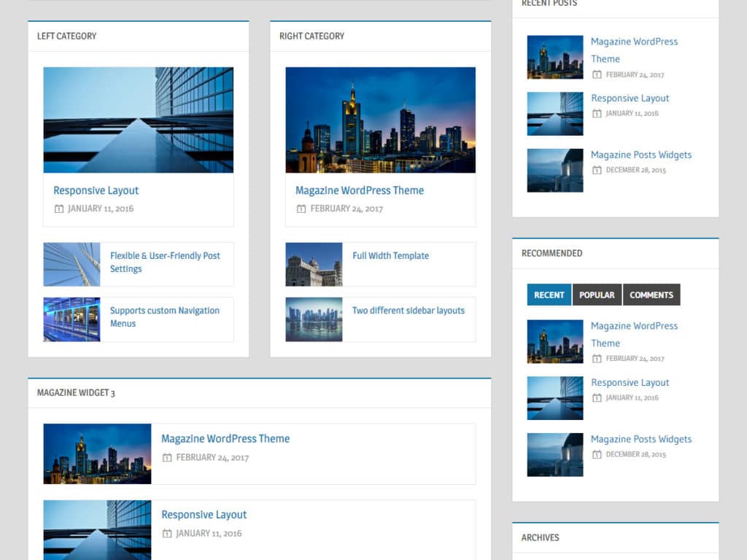
Task: Click skyline thumbnail in Recent Posts widget
Action: tap(555, 57)
